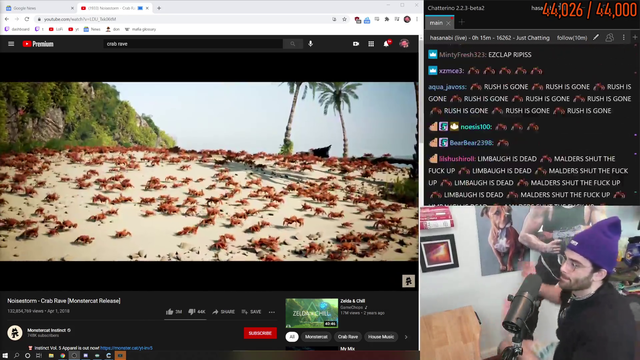Bookmark this page with the star icon
Image resolution: width=640 pixels, height=360 pixels.
point(344,19)
